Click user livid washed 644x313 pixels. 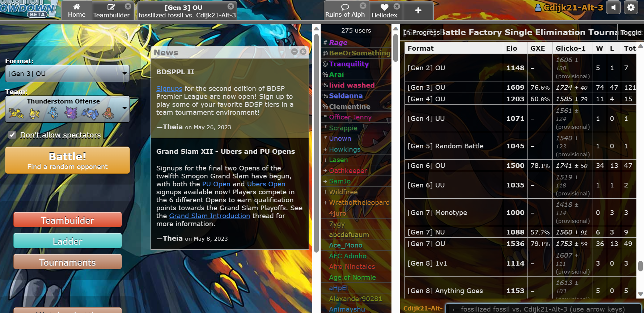[x=356, y=85]
